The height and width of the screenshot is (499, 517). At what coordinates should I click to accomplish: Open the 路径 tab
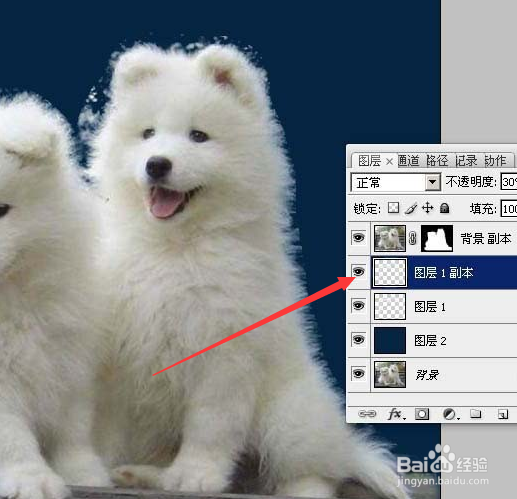pyautogui.click(x=437, y=161)
